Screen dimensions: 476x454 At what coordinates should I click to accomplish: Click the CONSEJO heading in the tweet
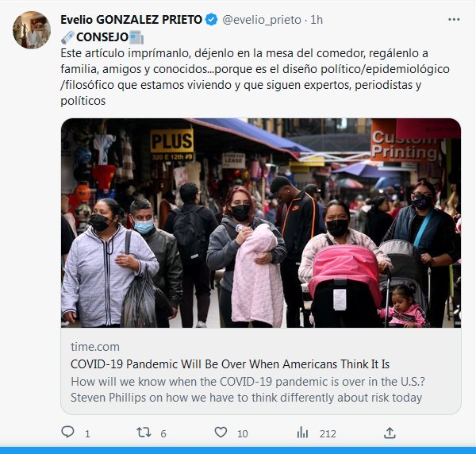point(102,37)
